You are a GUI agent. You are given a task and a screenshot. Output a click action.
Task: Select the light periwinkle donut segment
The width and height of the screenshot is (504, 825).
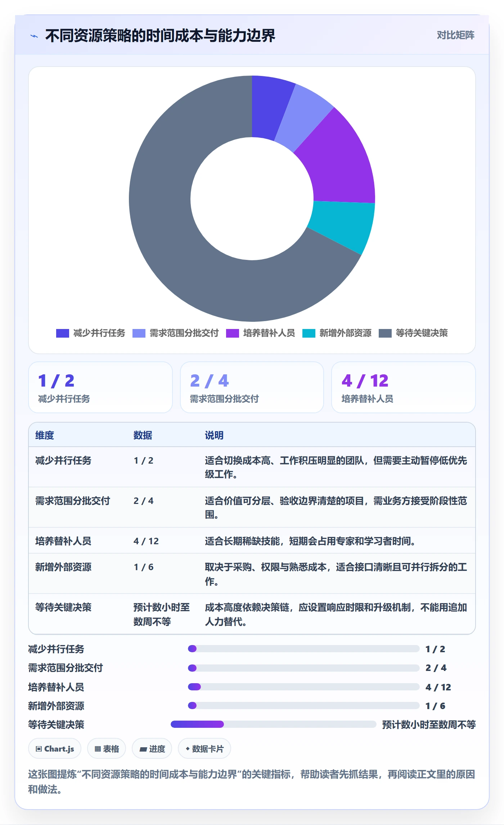tap(302, 117)
